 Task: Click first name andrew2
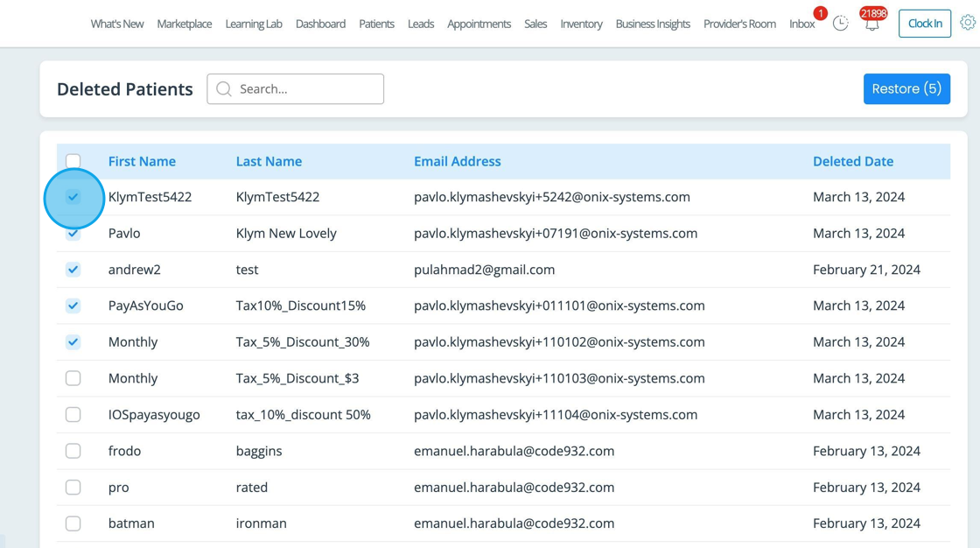(135, 270)
